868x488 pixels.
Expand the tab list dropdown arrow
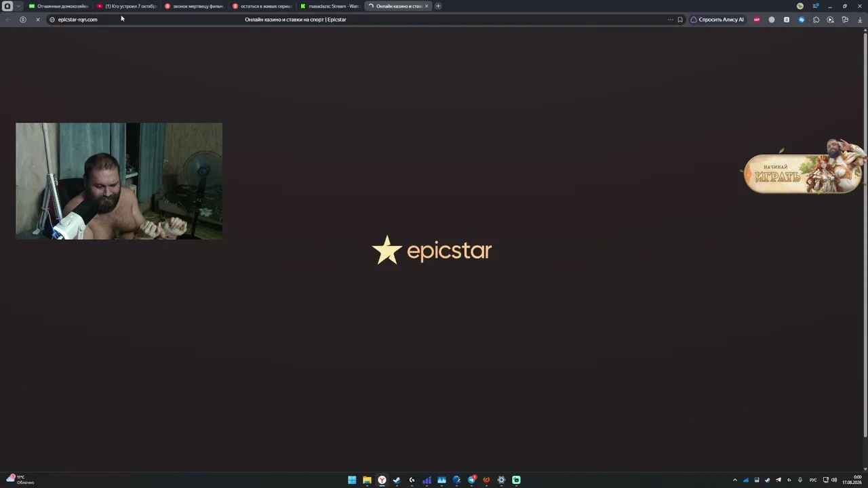pyautogui.click(x=18, y=6)
